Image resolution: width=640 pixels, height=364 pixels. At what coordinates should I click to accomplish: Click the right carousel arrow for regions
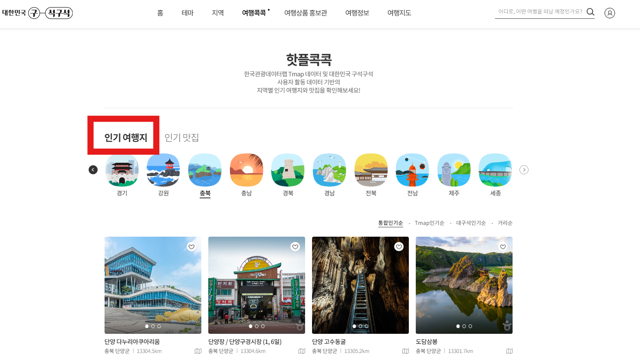click(x=524, y=169)
